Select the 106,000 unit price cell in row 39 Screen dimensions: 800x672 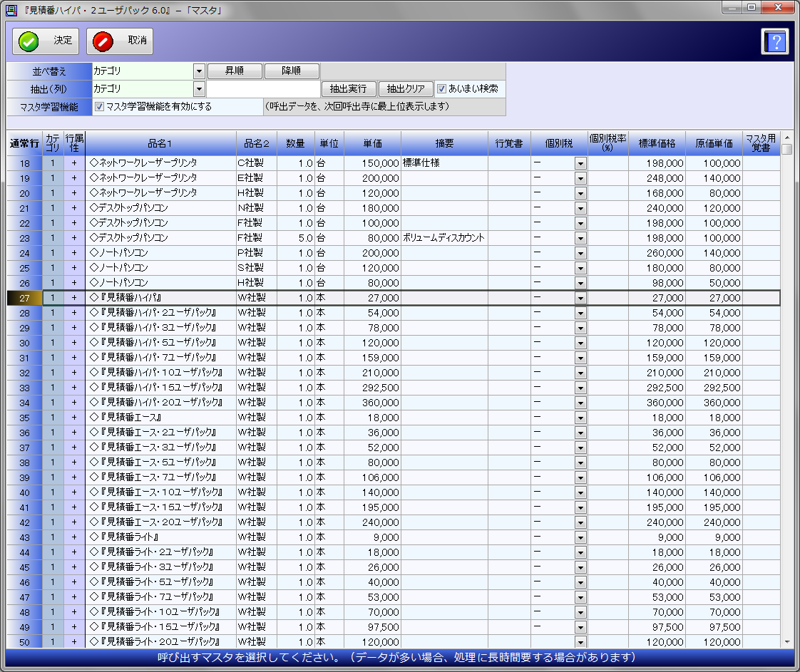(372, 477)
